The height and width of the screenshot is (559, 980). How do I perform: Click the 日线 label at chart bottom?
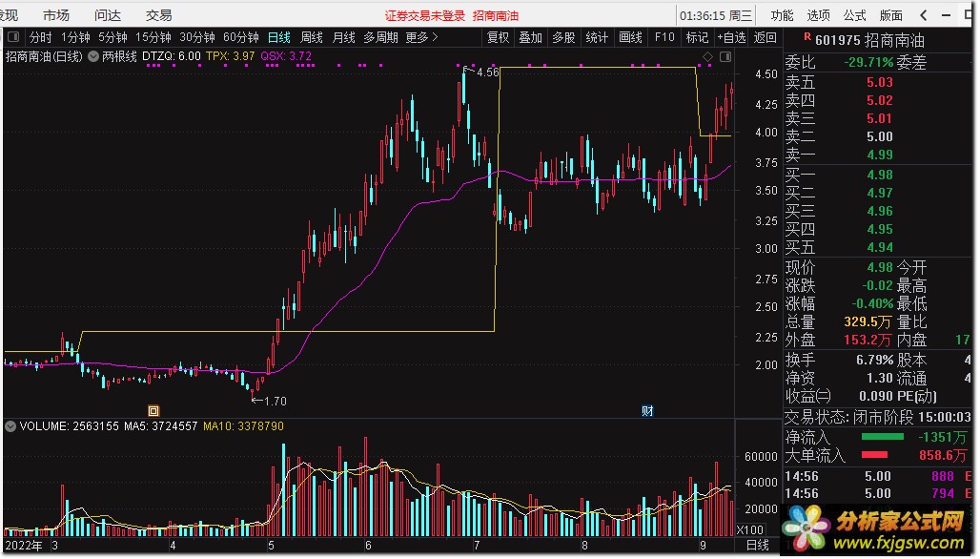point(758,546)
